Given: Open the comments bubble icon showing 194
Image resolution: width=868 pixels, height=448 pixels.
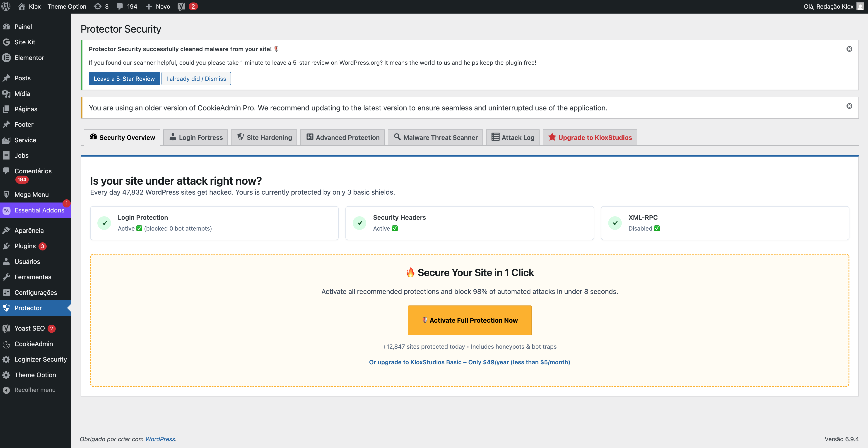Looking at the screenshot, I should pos(120,6).
